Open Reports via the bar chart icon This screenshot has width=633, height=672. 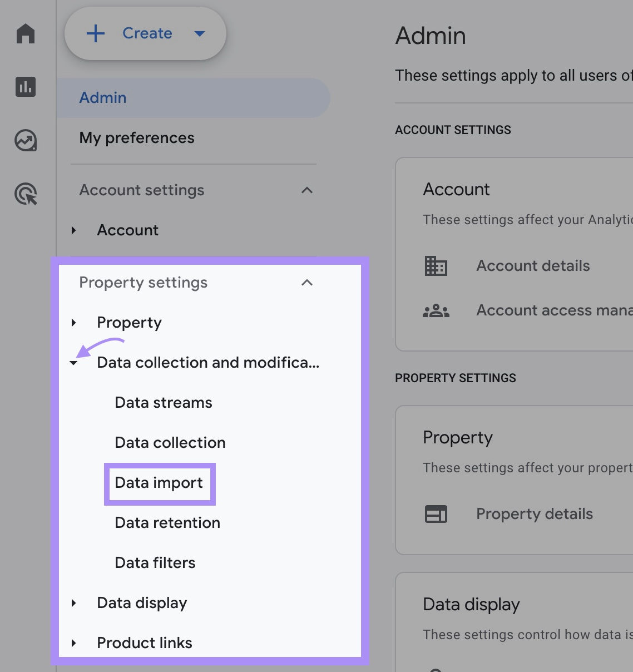click(x=26, y=87)
